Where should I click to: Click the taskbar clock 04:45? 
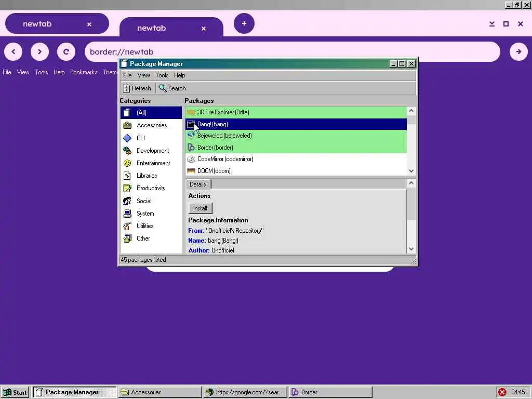[x=518, y=392]
